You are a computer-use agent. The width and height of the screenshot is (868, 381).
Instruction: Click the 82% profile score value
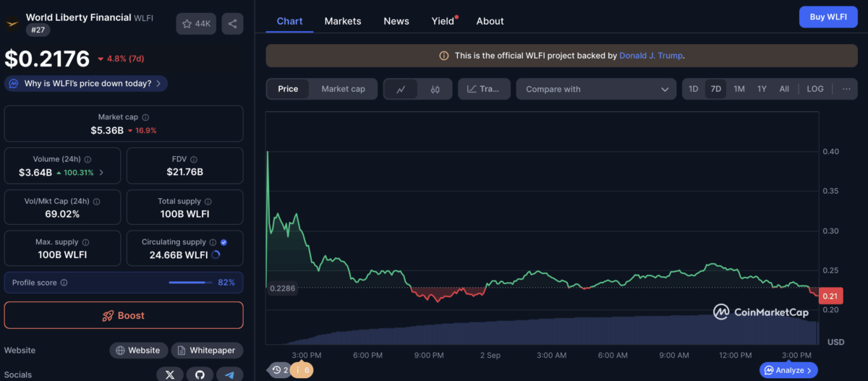click(226, 283)
